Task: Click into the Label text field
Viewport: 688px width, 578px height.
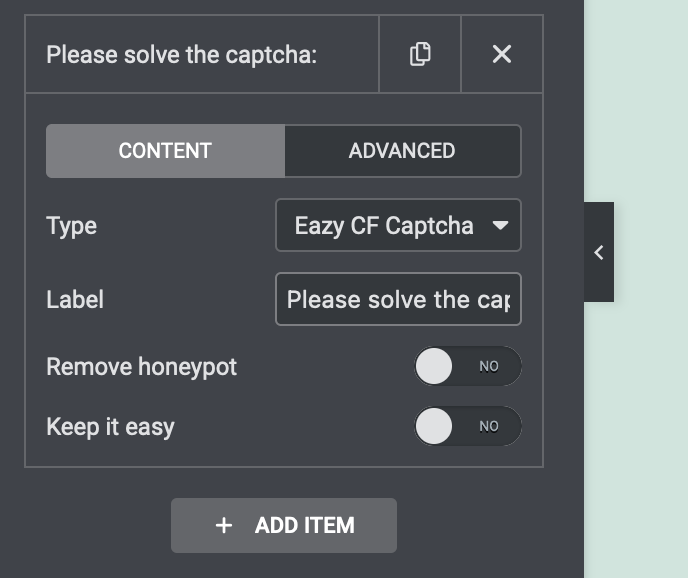Action: (x=397, y=299)
